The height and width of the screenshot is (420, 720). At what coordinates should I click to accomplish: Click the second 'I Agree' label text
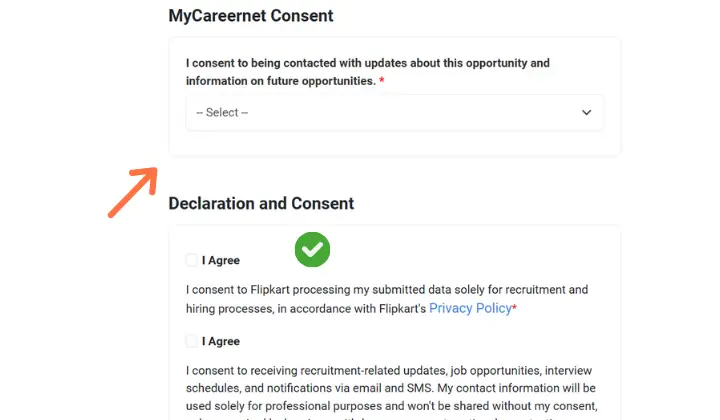click(x=221, y=341)
